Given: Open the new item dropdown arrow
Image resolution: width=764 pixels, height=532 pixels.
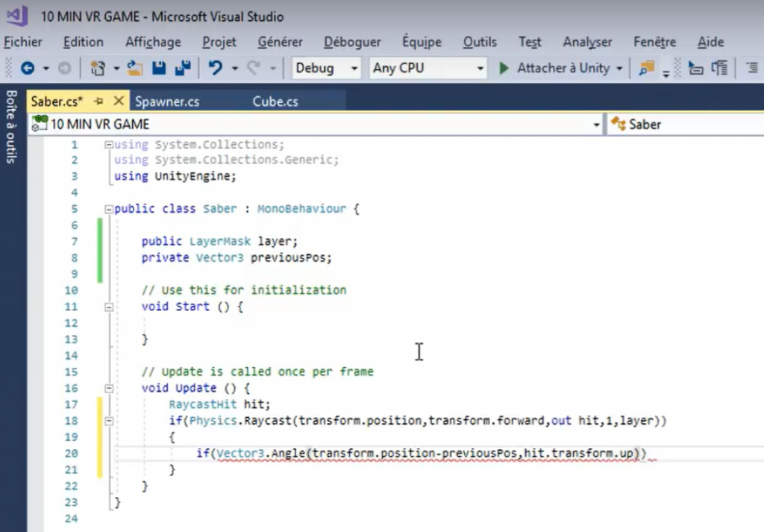Looking at the screenshot, I should pos(116,69).
